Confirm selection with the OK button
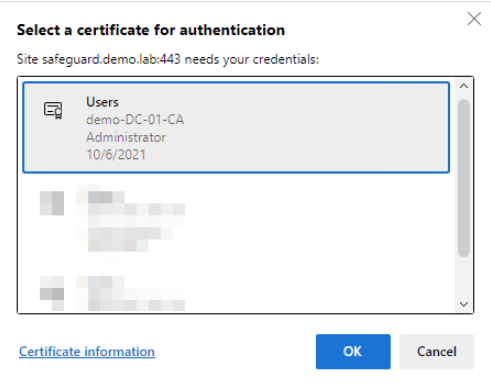Viewport: 491px width, 386px height. tap(353, 351)
